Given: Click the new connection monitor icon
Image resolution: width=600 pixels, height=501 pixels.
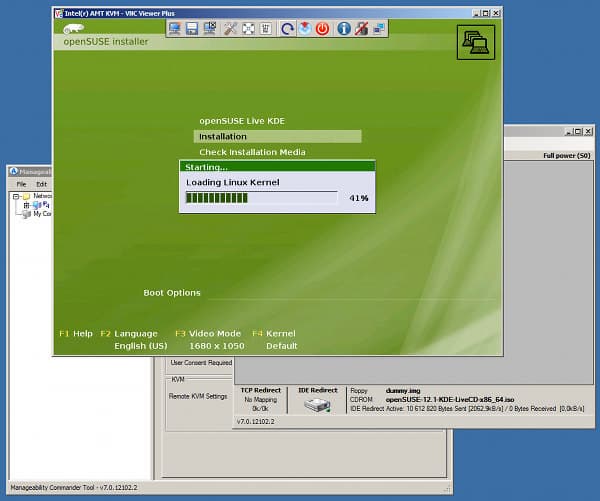Looking at the screenshot, I should 175,29.
